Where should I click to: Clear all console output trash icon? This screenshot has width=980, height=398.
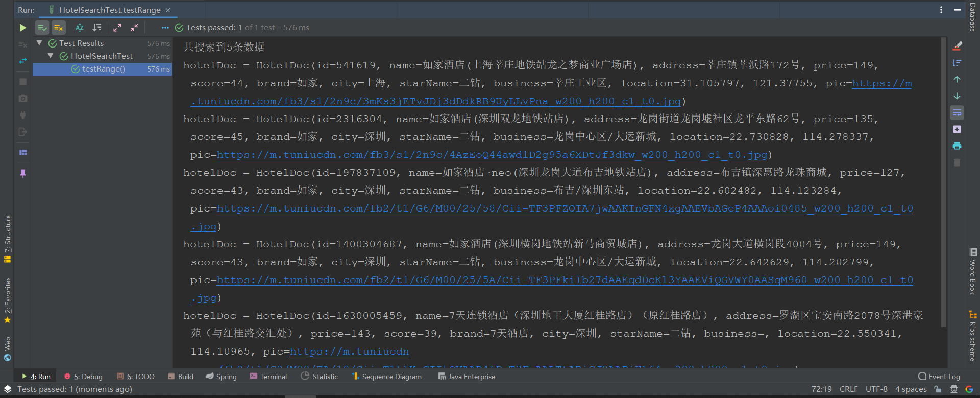(957, 162)
